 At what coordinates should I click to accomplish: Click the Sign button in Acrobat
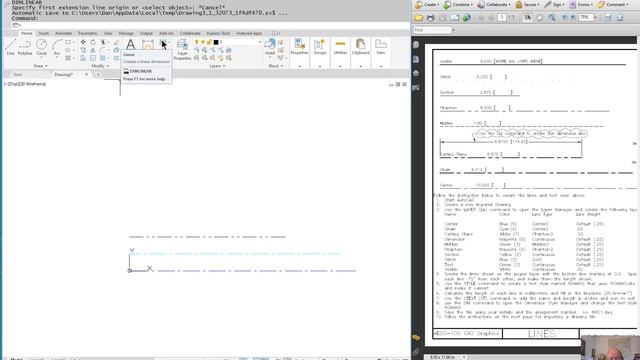click(554, 4)
